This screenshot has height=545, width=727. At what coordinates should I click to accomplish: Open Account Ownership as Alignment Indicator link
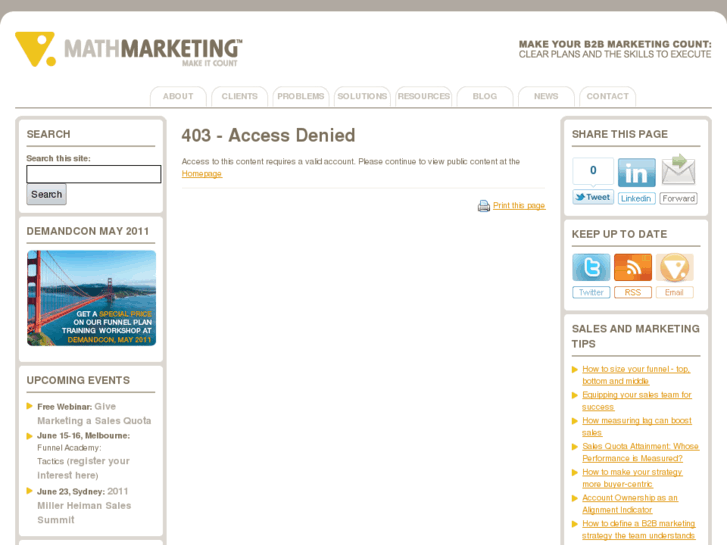[x=630, y=504]
